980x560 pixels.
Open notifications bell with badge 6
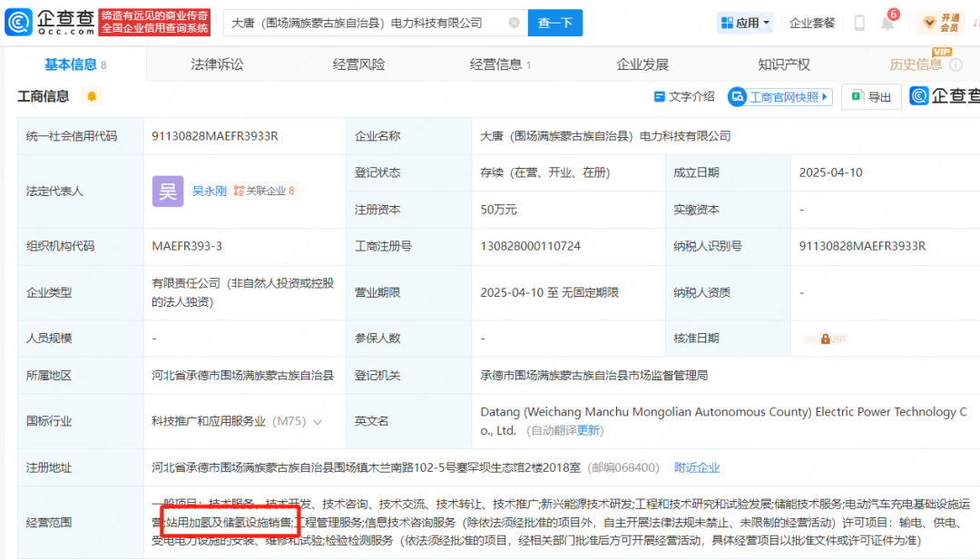pos(888,22)
